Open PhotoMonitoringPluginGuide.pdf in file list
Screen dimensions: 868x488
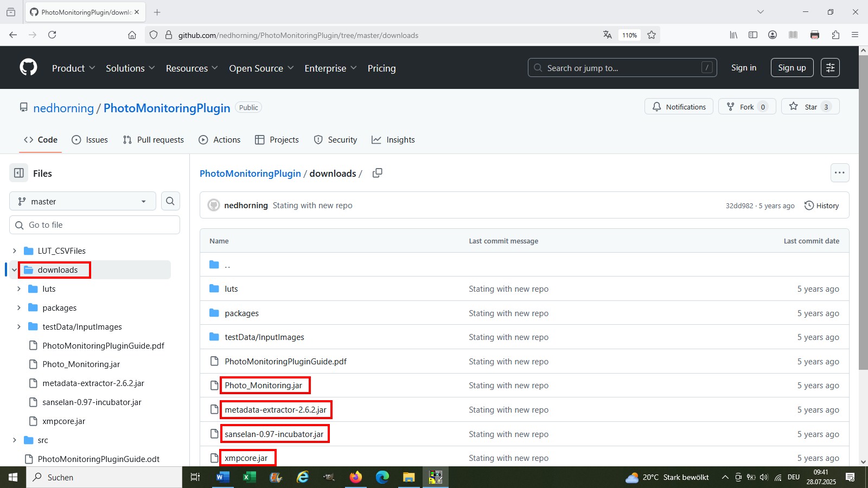click(285, 361)
